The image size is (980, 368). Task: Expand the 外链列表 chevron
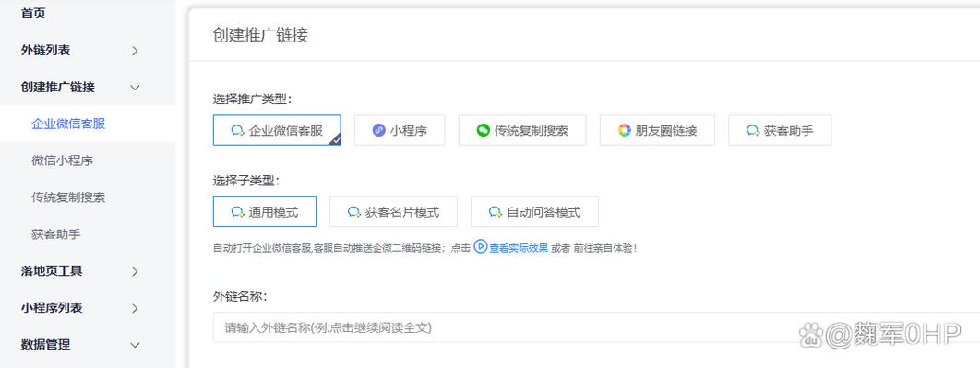[135, 52]
